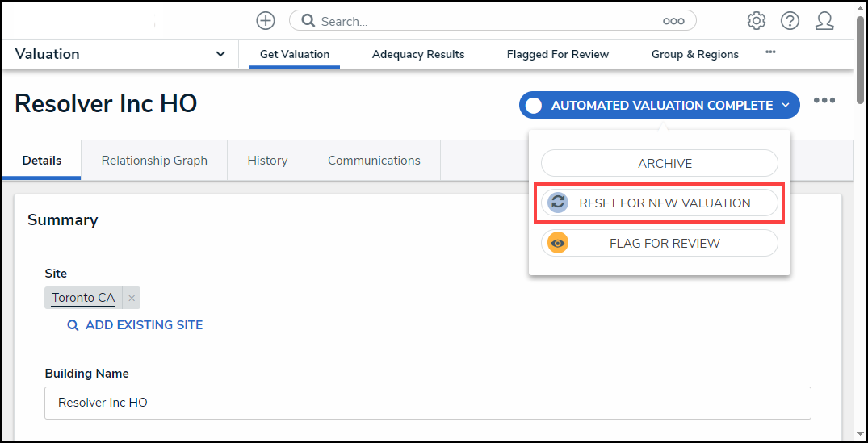
Task: Remove Toronto CA site with x
Action: pyautogui.click(x=132, y=298)
